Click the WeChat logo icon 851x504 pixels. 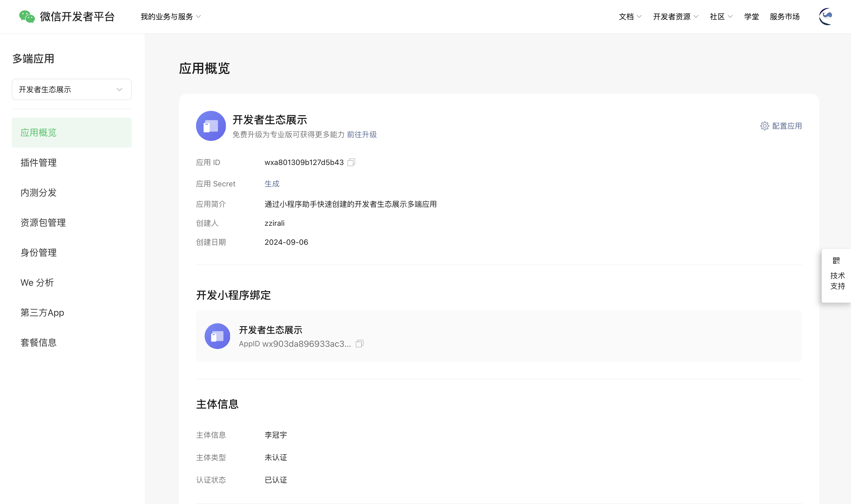27,17
